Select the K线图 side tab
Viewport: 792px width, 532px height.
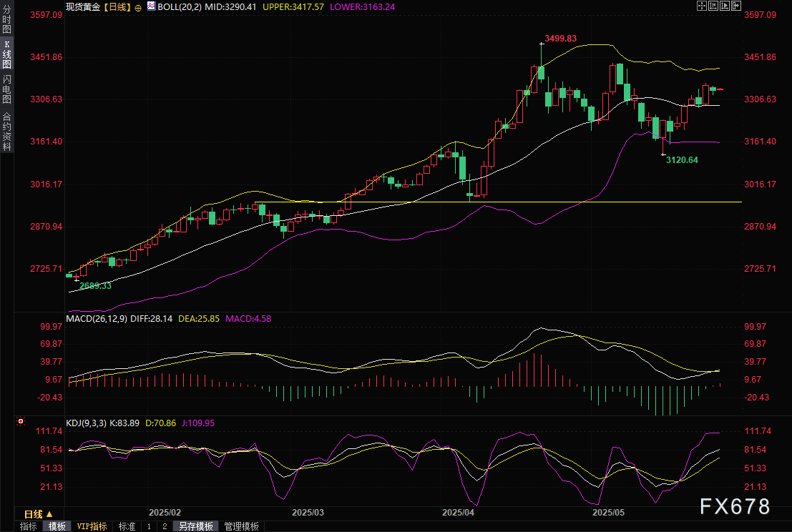[6, 54]
